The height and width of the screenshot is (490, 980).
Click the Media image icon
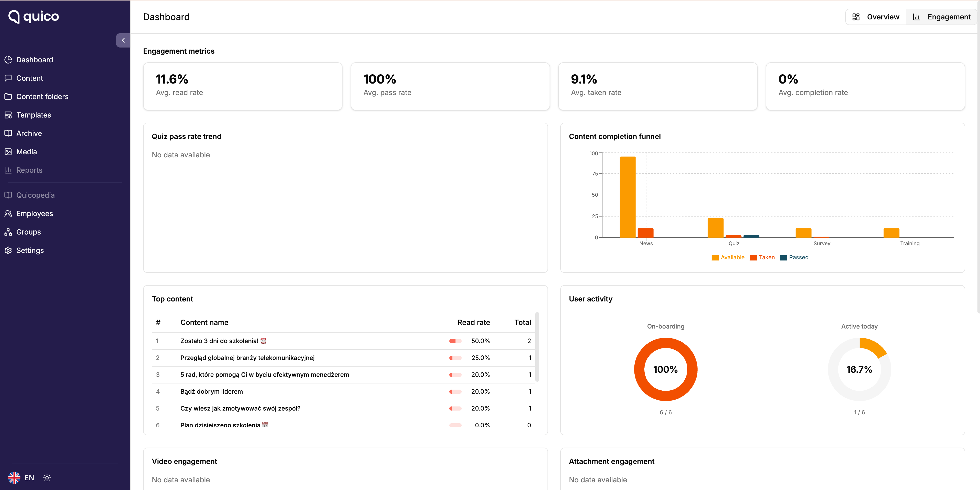8,152
